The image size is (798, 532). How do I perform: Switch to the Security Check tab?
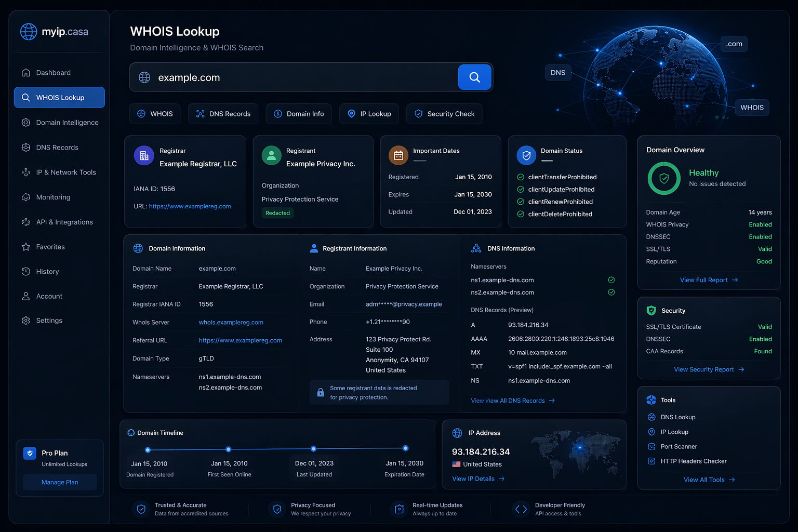[x=444, y=114]
